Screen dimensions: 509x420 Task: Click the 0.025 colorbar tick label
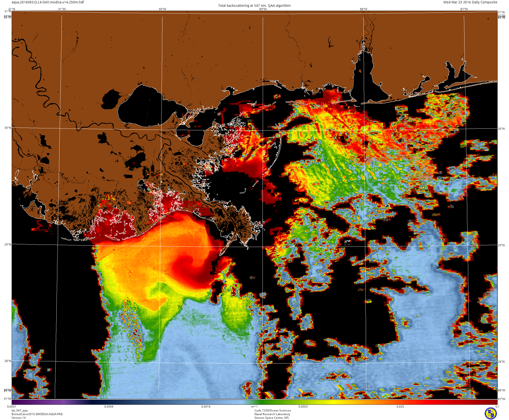[400, 407]
